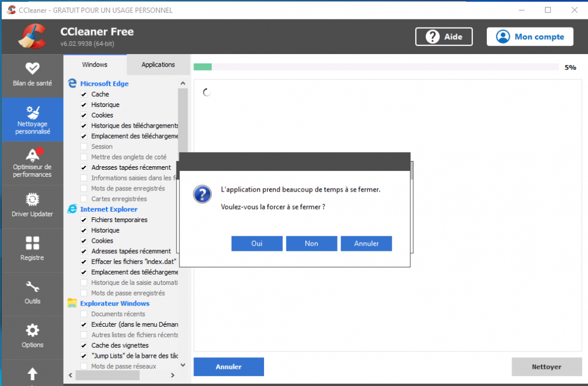The height and width of the screenshot is (386, 588).
Task: Switch to the Applications tab
Action: (x=158, y=65)
